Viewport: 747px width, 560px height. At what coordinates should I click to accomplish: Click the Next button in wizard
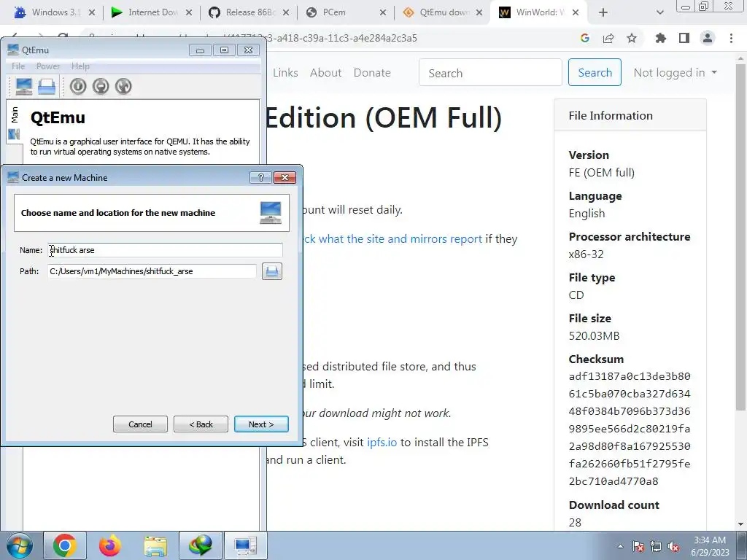click(261, 424)
